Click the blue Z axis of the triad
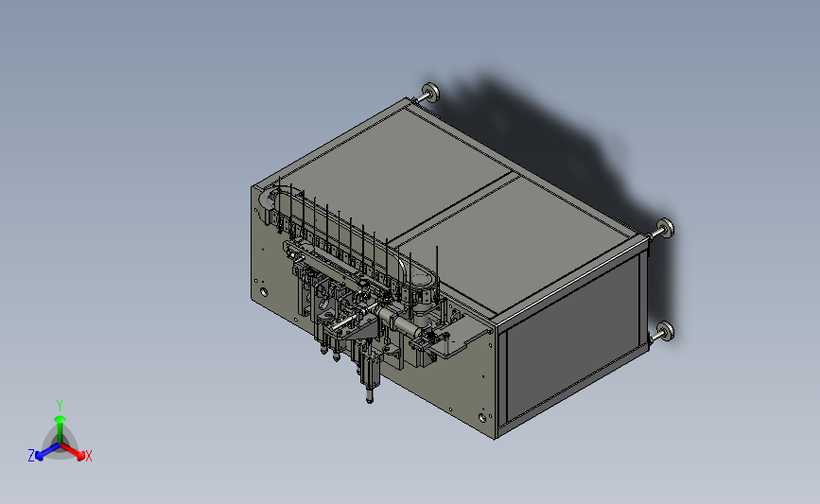 47,452
